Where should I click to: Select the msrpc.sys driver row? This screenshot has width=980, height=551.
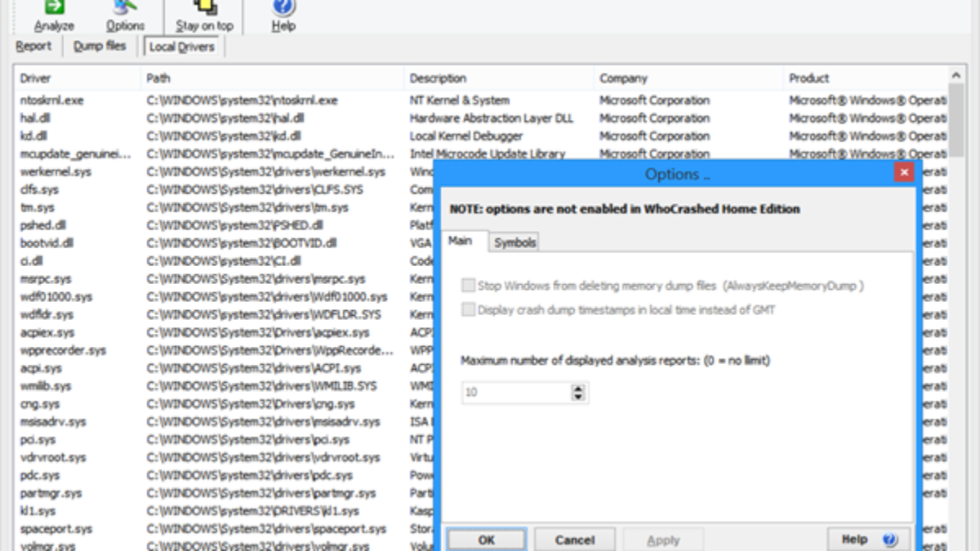tap(225, 279)
